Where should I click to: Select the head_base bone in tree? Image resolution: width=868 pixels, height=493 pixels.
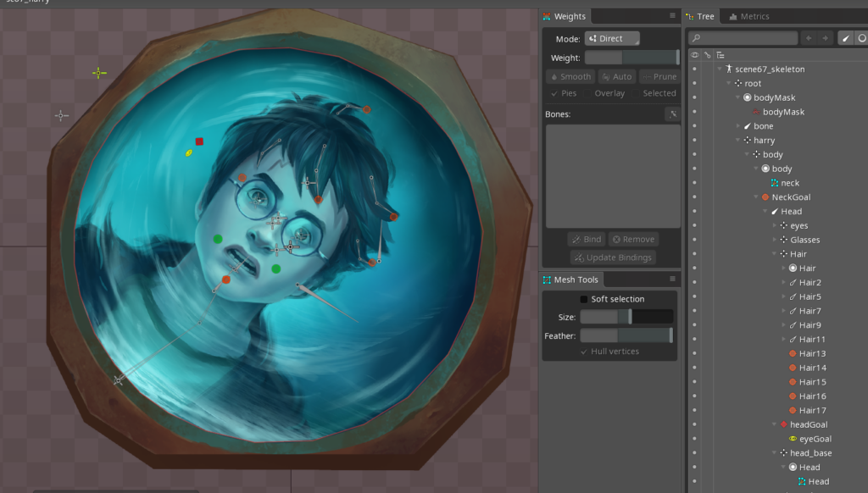(x=805, y=452)
